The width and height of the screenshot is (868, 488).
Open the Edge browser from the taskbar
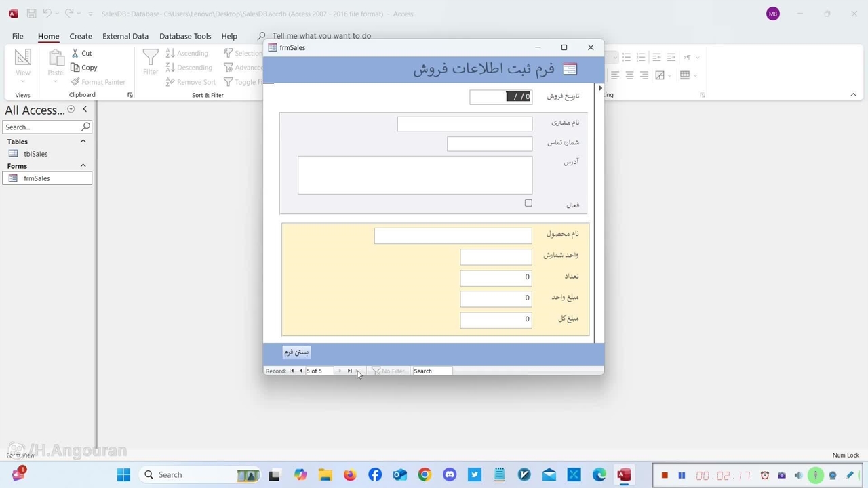coord(599,475)
